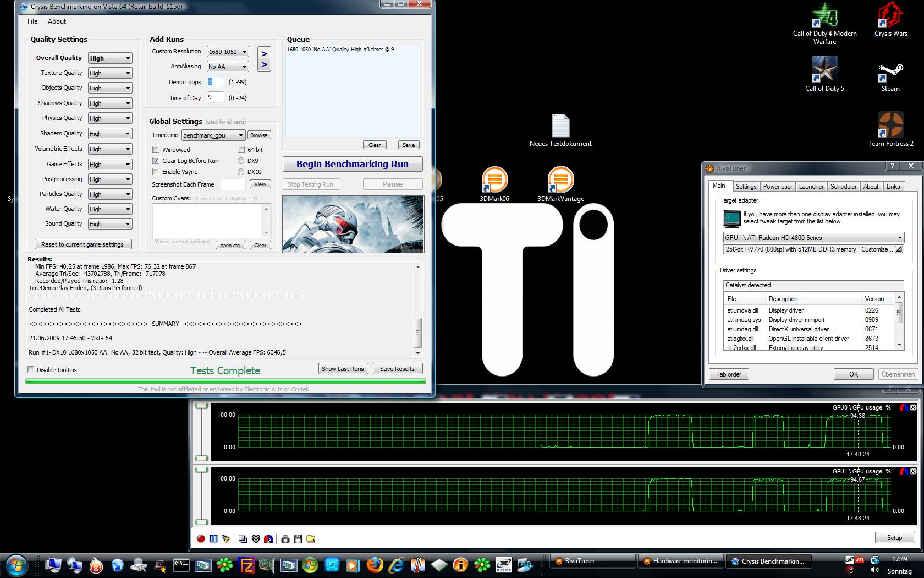The height and width of the screenshot is (578, 924).
Task: Open the Timedemo benchmark_gpu dropdown
Action: point(213,135)
